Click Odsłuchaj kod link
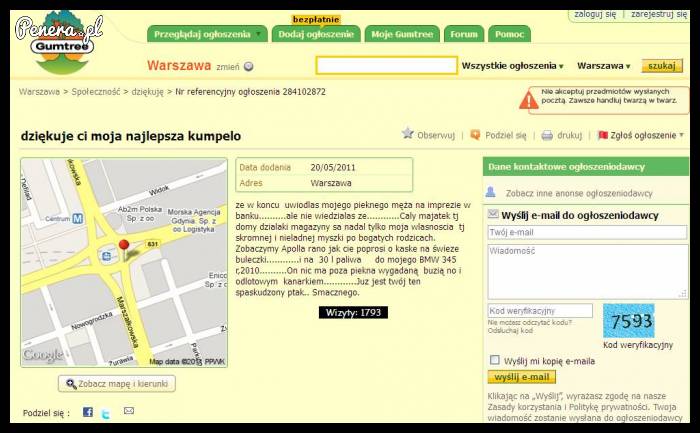 click(510, 331)
